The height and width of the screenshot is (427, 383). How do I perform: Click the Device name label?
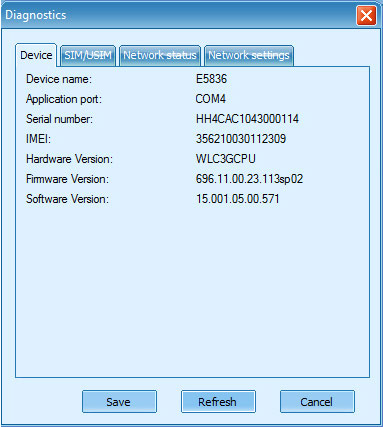[59, 79]
